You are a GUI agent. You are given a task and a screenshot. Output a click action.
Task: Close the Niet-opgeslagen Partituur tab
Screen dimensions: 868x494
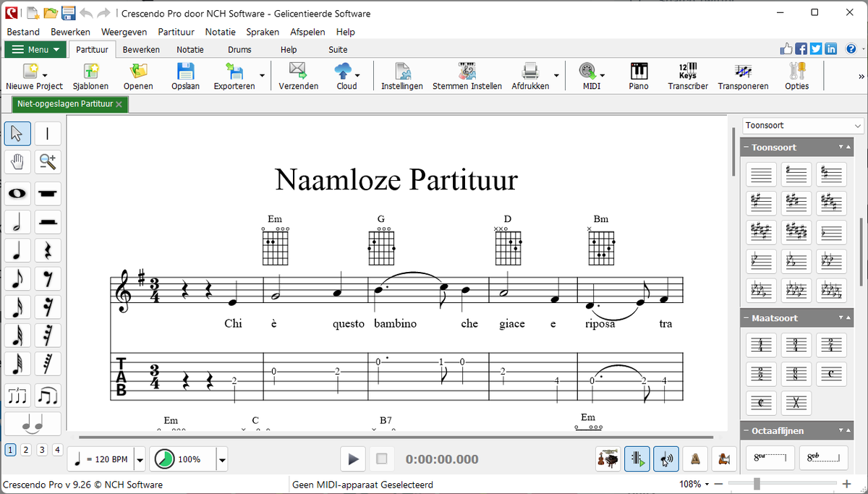click(119, 104)
